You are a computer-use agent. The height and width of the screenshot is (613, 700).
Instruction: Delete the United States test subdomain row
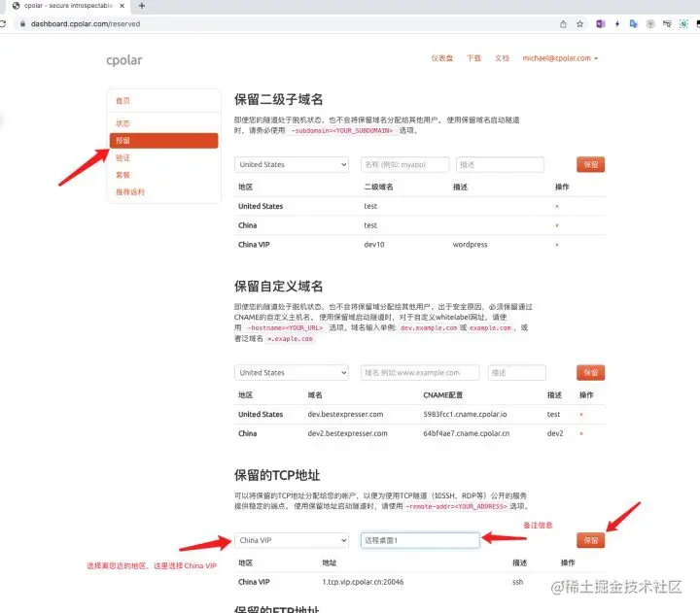[557, 207]
